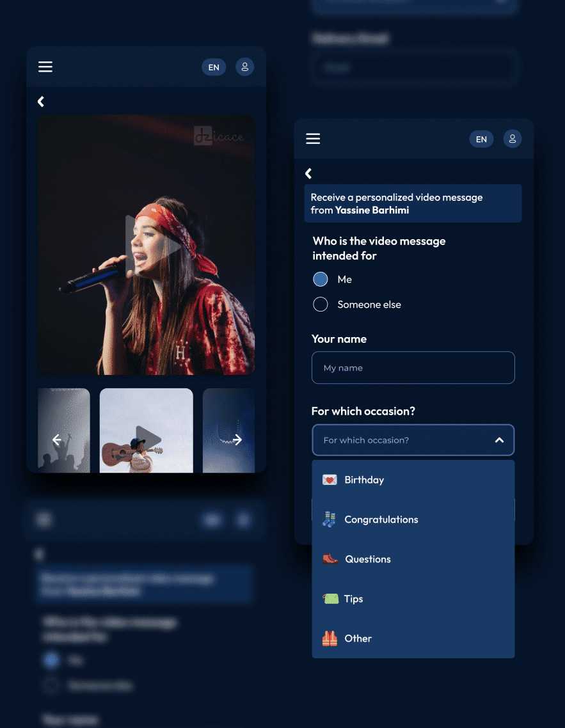565x728 pixels.
Task: Open hamburger menu in message form screen
Action: pos(313,139)
